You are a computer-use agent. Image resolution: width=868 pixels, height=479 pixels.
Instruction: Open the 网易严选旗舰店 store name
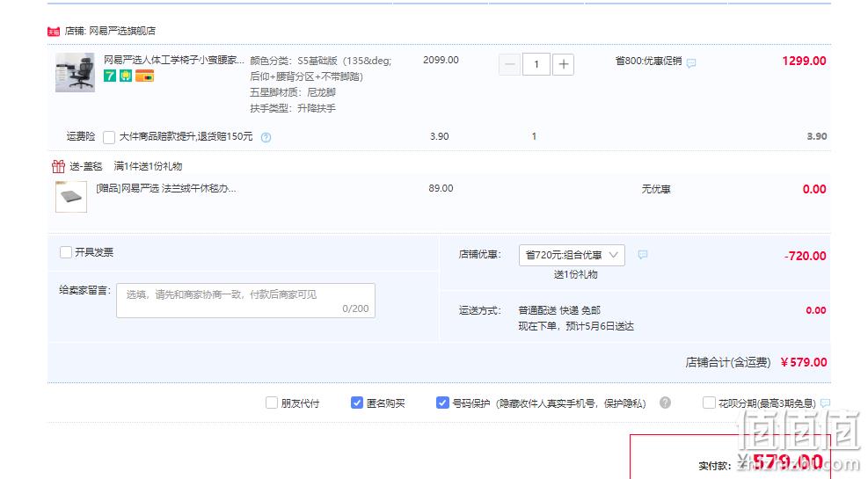[x=122, y=31]
